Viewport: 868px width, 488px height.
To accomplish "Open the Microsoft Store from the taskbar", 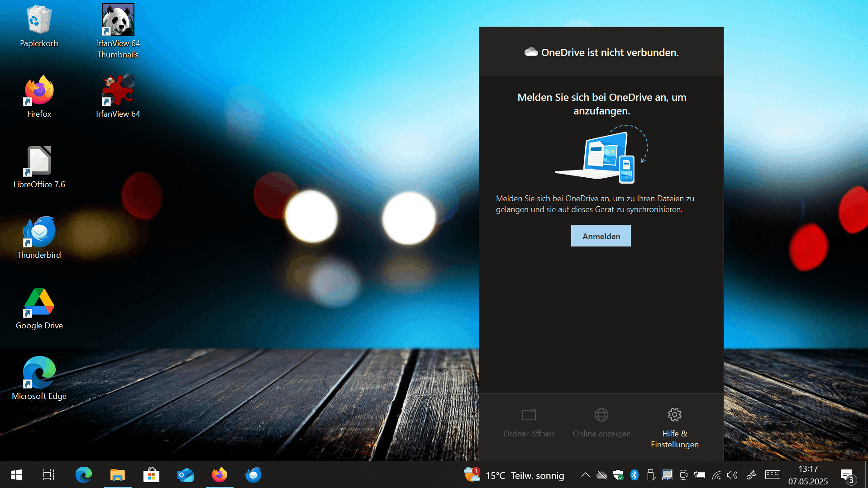I will pos(151,475).
